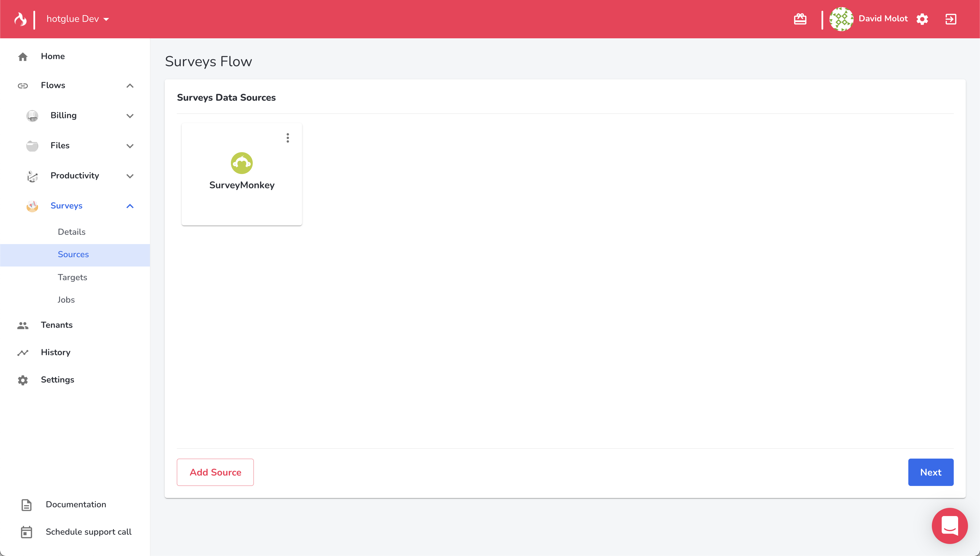Open the hotglue Dev environment dropdown
This screenshot has height=556, width=980.
(x=77, y=19)
